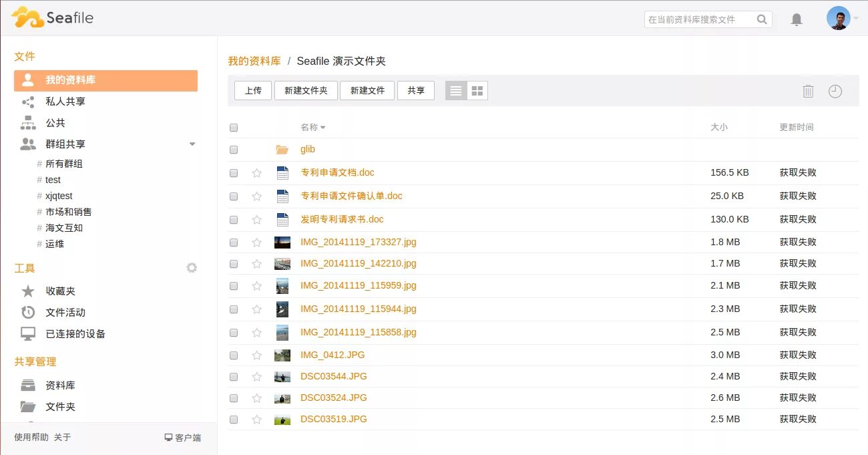Open the glib folder icon
This screenshot has width=868, height=455.
[282, 150]
